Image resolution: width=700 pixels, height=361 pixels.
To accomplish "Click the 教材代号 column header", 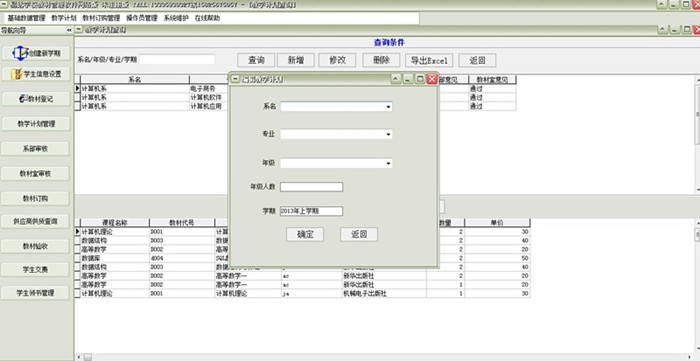I will [182, 223].
